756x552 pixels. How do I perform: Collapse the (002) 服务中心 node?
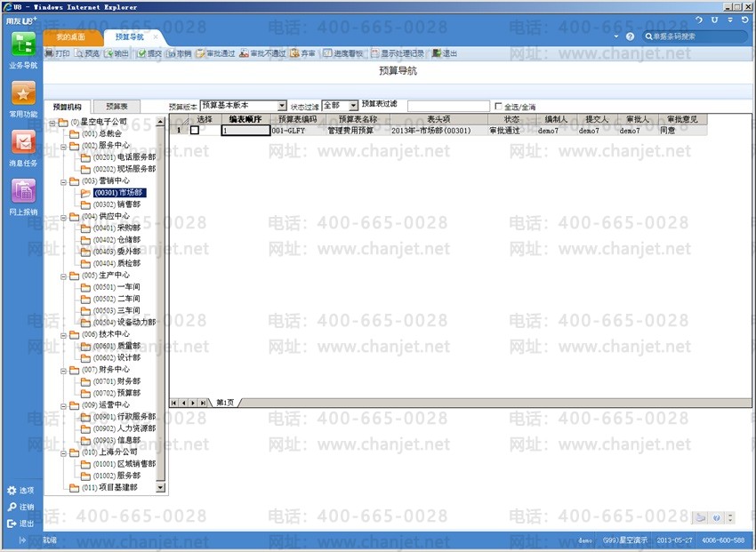tap(64, 146)
